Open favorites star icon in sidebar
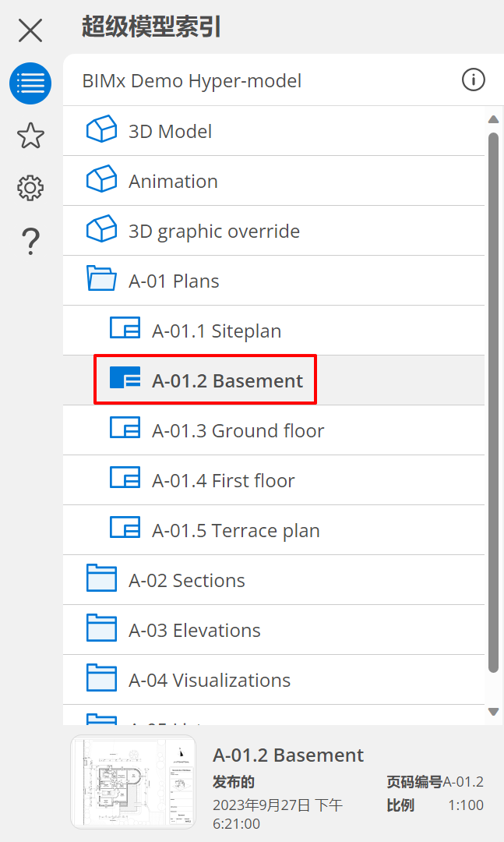Image resolution: width=504 pixels, height=842 pixels. pyautogui.click(x=30, y=136)
